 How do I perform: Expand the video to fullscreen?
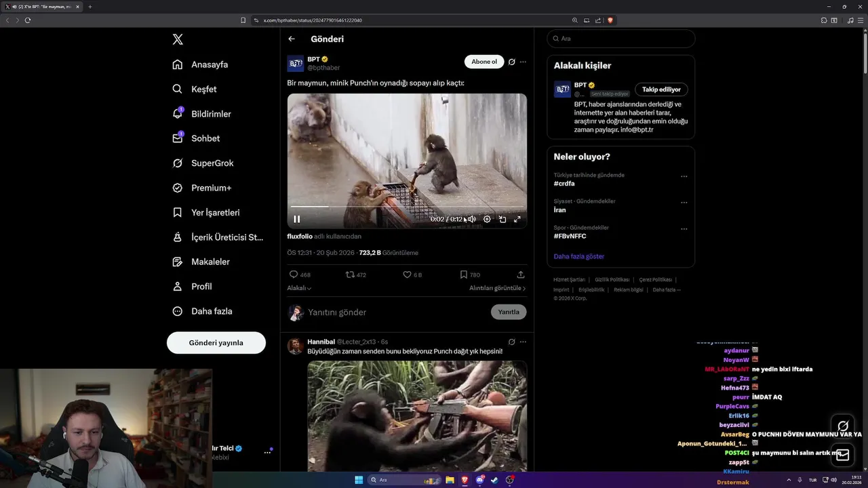point(517,219)
